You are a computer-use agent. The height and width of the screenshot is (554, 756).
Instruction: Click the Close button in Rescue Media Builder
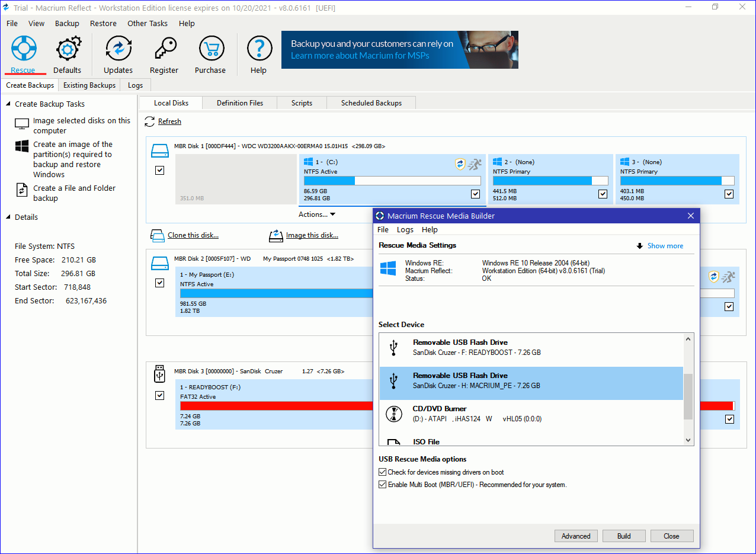point(672,536)
